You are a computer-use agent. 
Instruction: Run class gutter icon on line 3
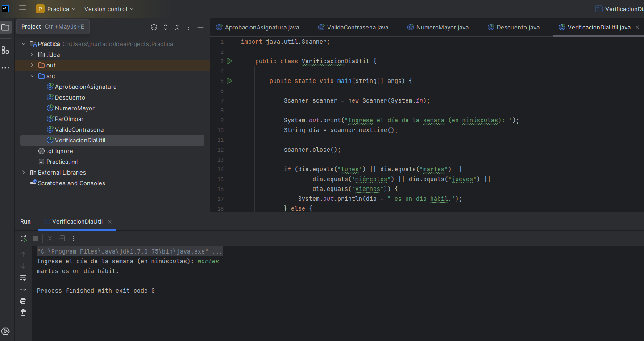coord(229,61)
